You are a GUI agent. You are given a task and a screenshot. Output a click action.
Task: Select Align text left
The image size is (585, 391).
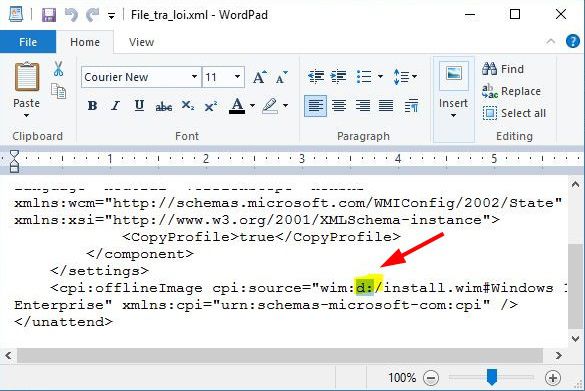316,106
